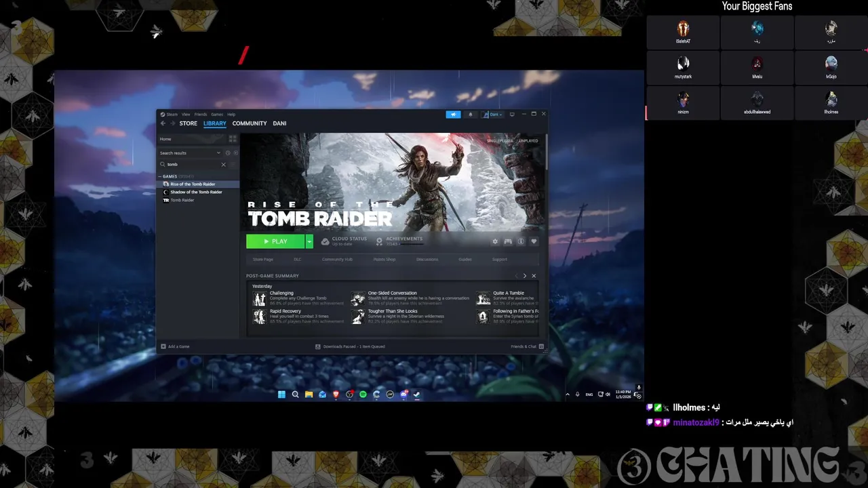Click Add a Game plus icon
Viewport: 868px width, 488px height.
coord(163,346)
